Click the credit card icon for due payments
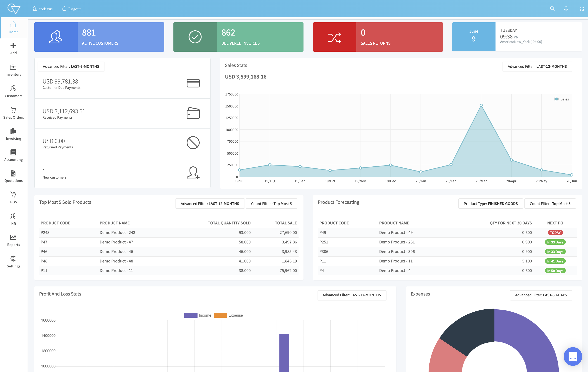 [x=193, y=83]
